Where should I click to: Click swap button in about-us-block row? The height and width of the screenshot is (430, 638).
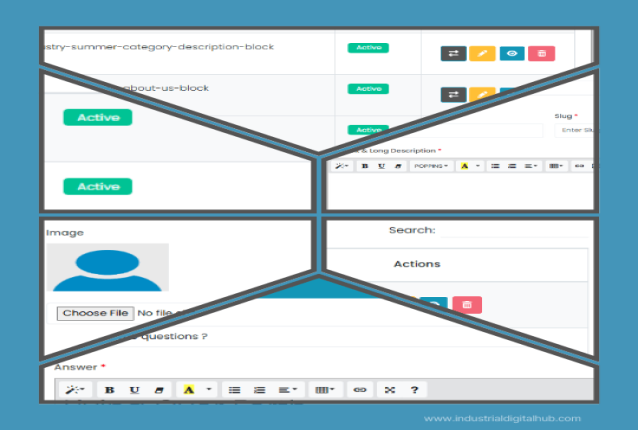[453, 95]
